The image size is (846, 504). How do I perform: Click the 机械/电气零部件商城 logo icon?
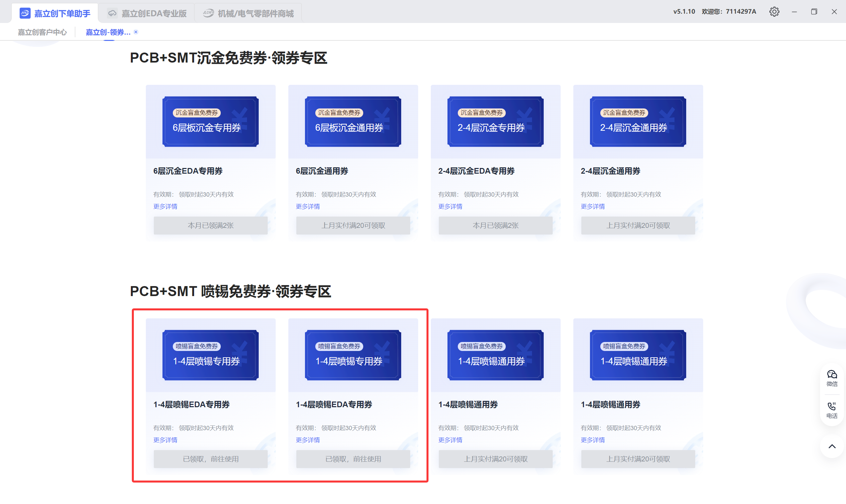point(208,13)
